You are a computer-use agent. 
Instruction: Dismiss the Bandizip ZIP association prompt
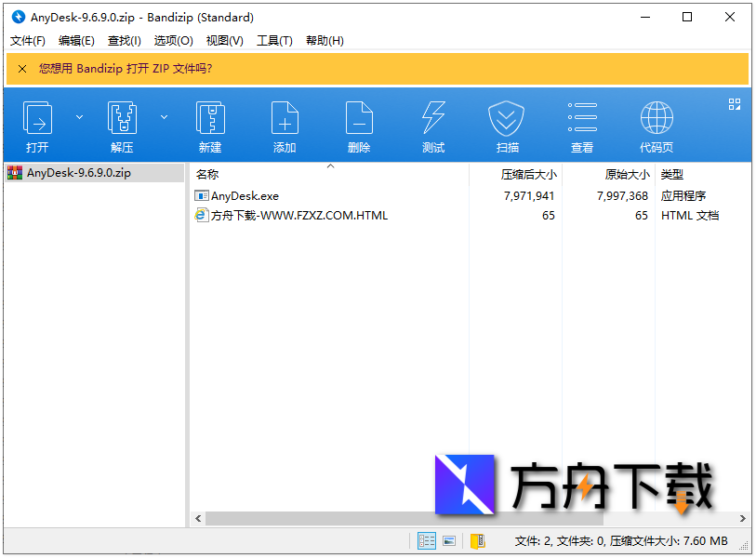click(21, 69)
